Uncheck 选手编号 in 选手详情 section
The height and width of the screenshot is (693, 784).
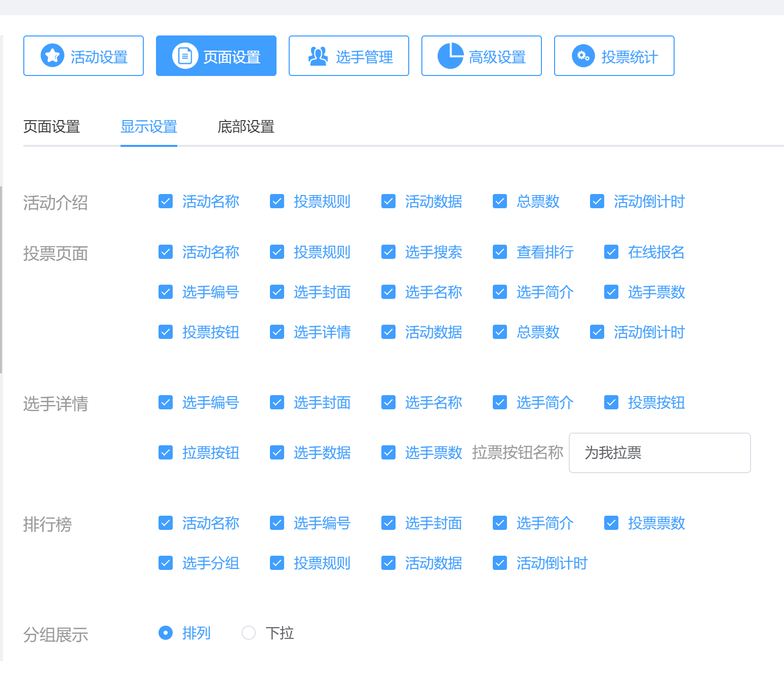tap(166, 402)
